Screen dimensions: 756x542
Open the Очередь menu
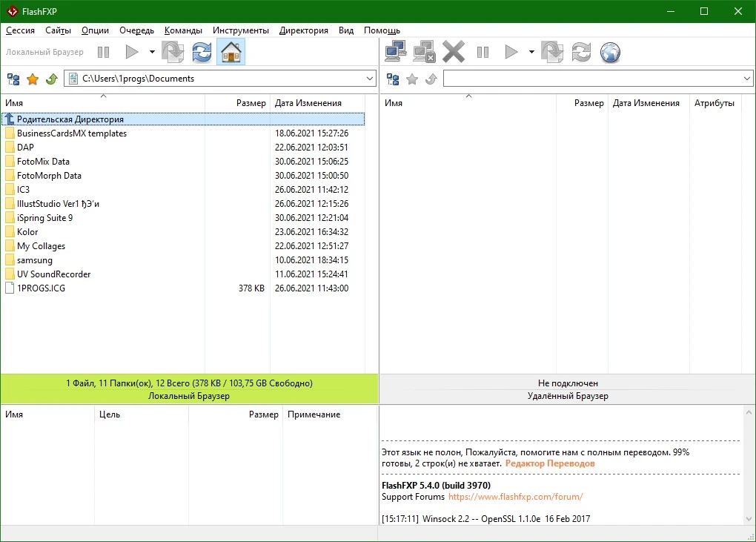136,30
